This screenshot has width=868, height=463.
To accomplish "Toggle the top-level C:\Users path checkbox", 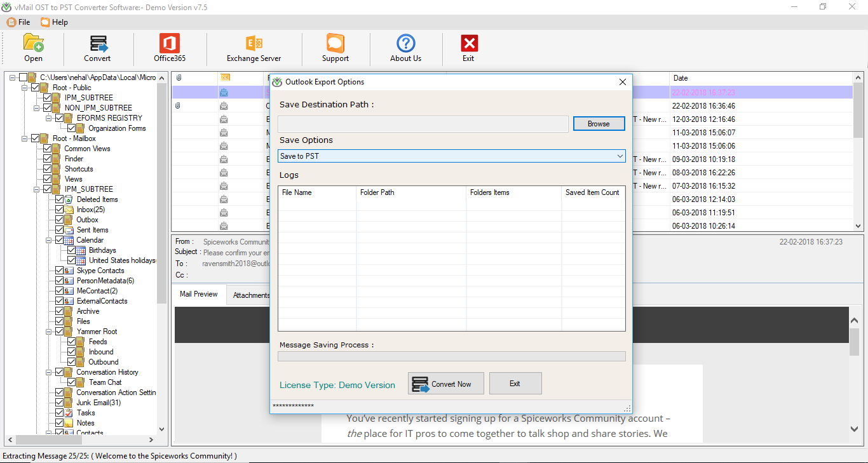I will (x=23, y=77).
